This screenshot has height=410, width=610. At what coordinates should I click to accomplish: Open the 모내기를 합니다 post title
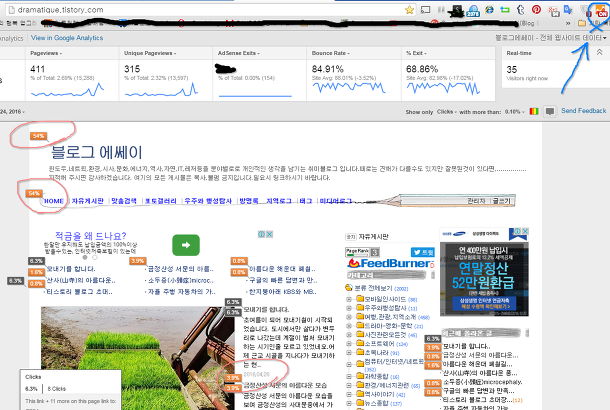coord(266,310)
